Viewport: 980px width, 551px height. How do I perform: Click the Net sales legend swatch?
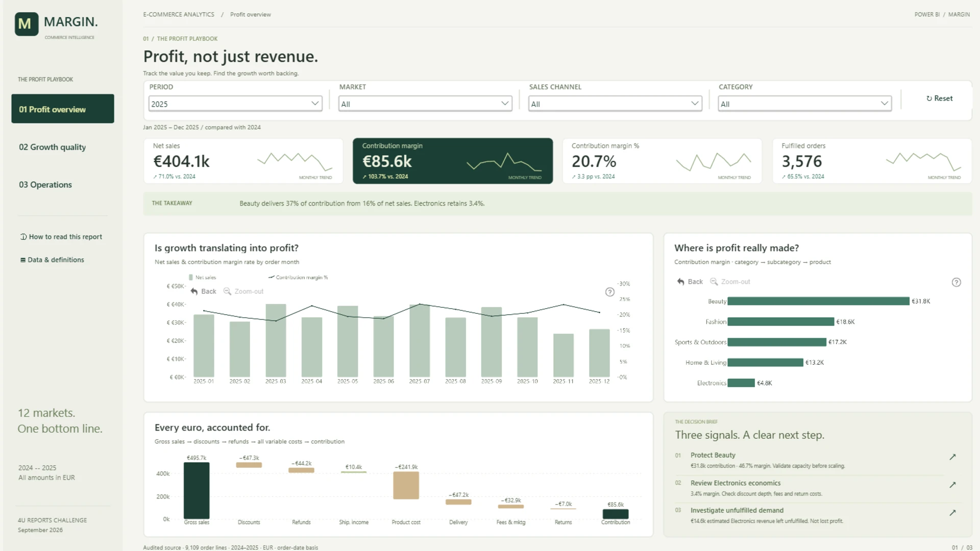(x=190, y=278)
